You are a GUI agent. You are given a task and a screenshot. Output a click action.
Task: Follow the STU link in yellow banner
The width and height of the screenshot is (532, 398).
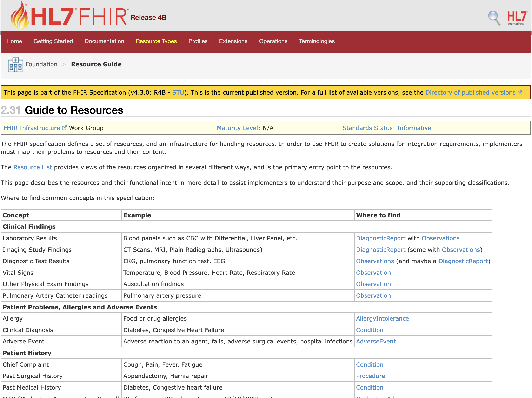click(x=178, y=93)
